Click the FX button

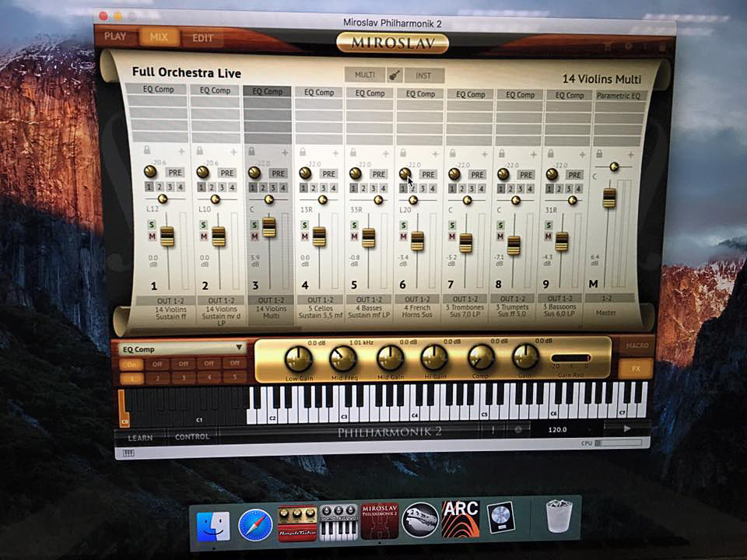click(x=637, y=368)
